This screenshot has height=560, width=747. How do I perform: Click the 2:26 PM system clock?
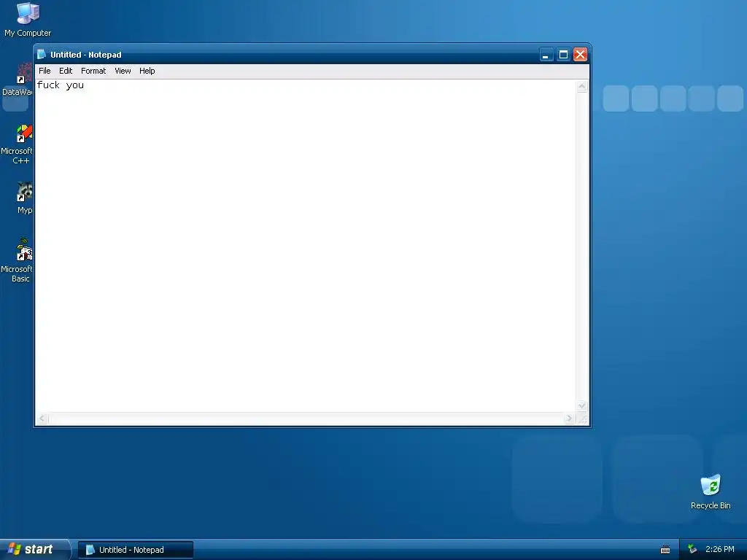[x=719, y=549]
